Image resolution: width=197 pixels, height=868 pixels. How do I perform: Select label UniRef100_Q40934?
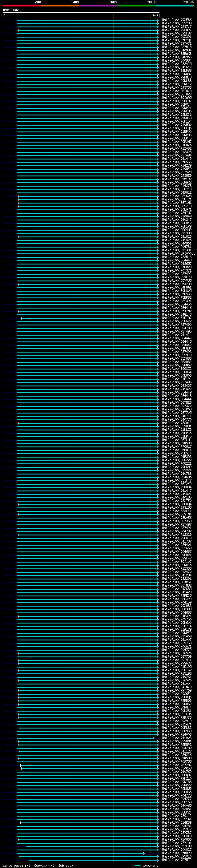(x=177, y=50)
